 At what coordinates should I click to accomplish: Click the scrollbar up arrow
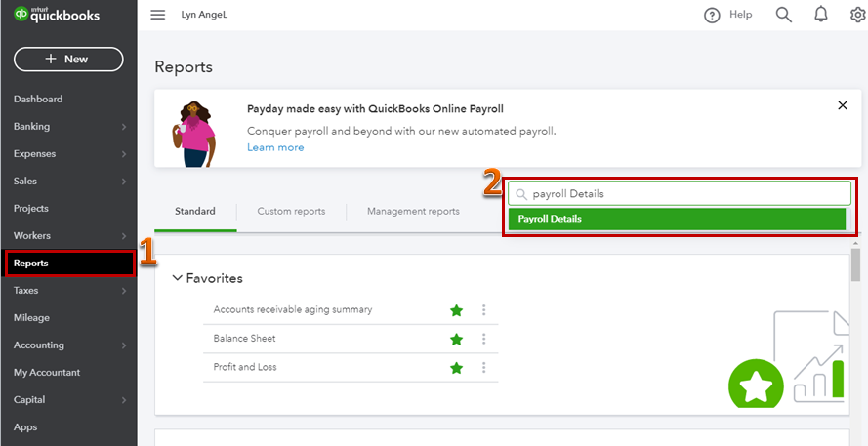point(856,243)
